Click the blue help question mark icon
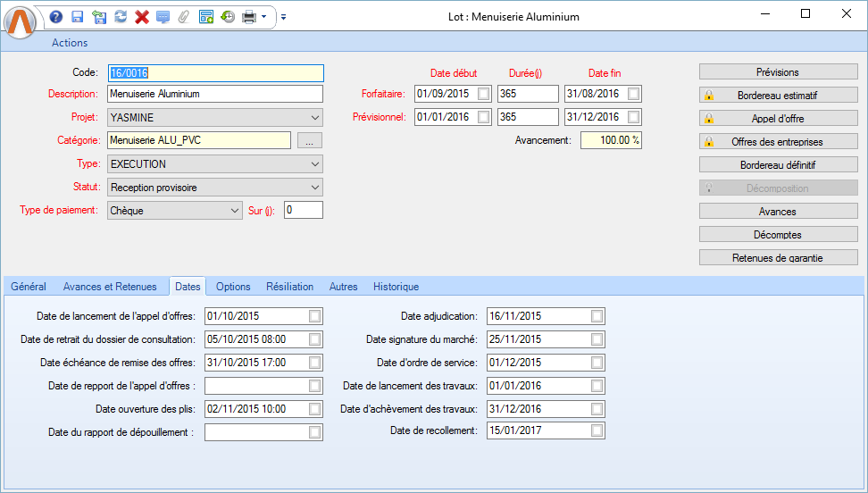 56,17
